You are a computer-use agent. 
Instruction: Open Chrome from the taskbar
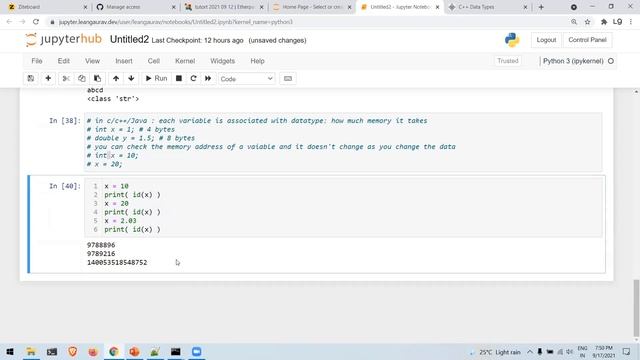point(114,351)
